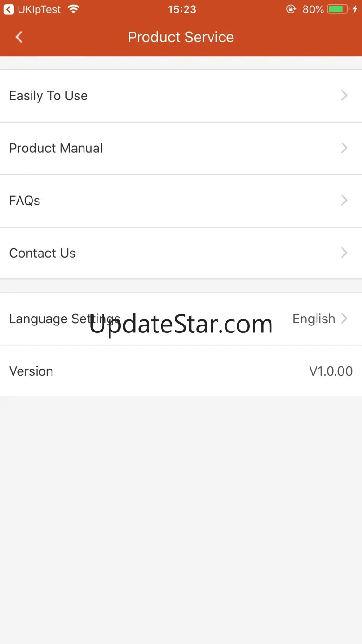Select Contact Us
The image size is (362, 644).
181,253
